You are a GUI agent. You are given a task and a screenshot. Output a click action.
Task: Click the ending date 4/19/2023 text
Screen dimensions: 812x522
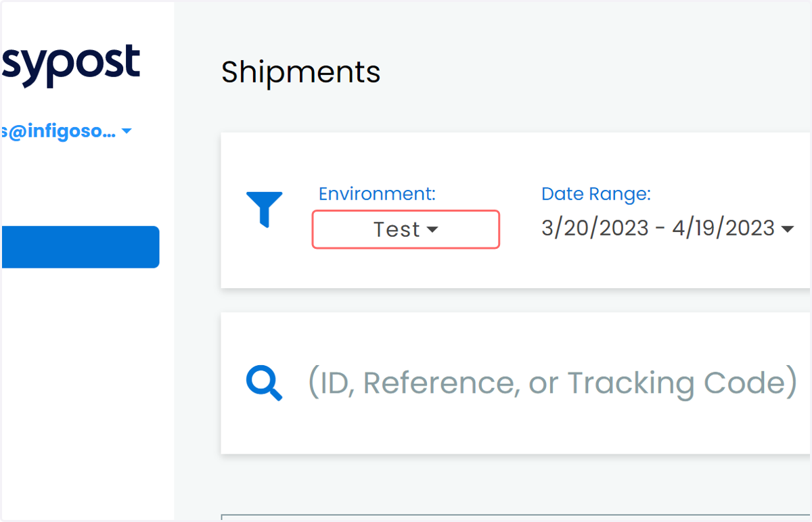[x=723, y=229]
